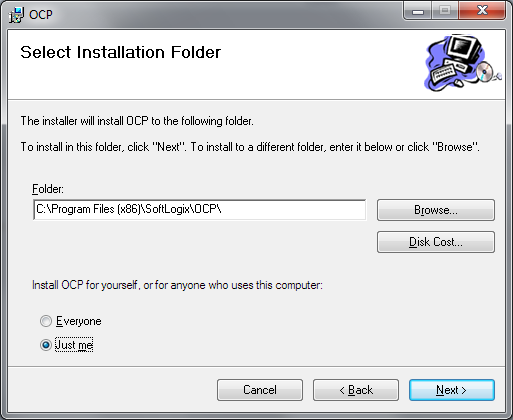Click the OCP title text in title bar
Image resolution: width=513 pixels, height=420 pixels.
point(41,15)
